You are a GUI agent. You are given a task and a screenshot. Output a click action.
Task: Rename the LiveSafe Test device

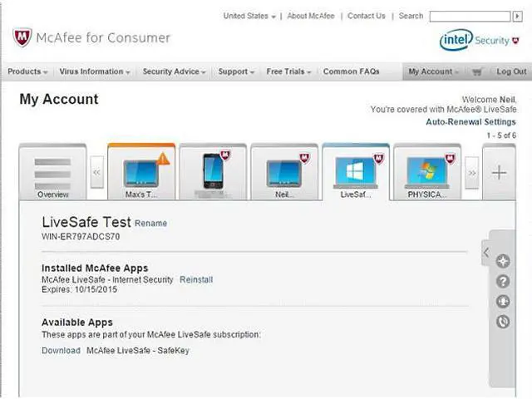click(151, 224)
